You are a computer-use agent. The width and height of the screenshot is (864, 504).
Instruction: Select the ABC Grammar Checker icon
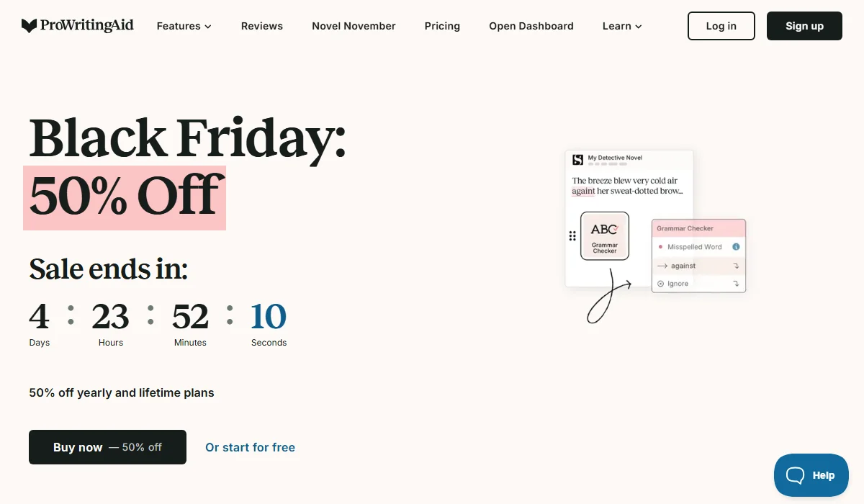[x=604, y=235]
